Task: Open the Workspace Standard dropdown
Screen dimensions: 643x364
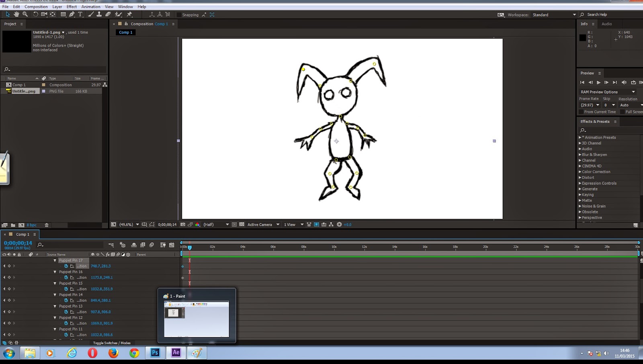Action: pos(554,15)
